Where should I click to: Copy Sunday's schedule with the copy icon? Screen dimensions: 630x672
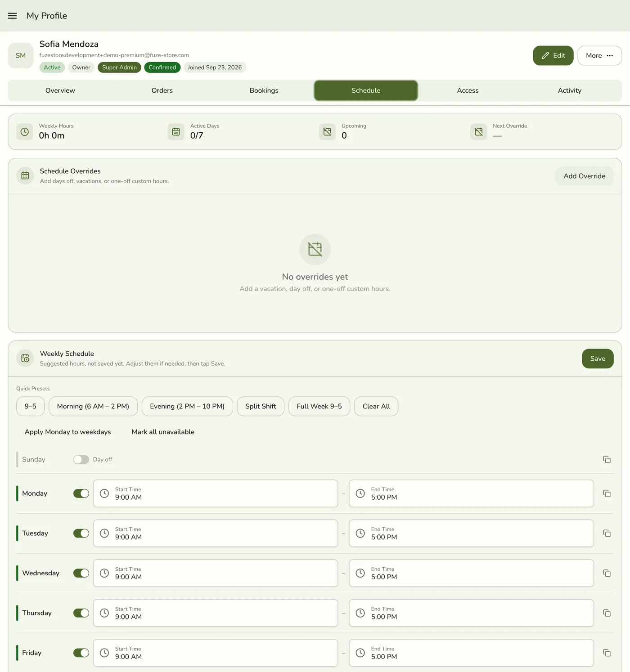point(607,459)
